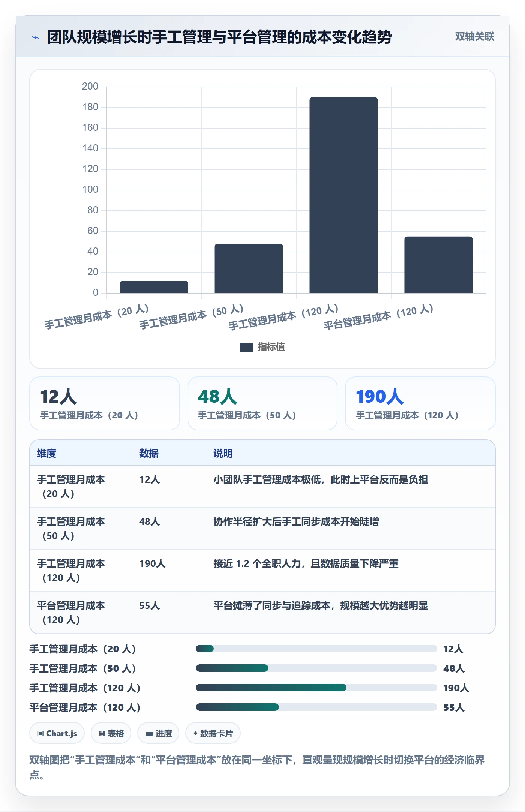Click the 数据卡片 tag chip
The image size is (525, 812).
click(x=213, y=733)
